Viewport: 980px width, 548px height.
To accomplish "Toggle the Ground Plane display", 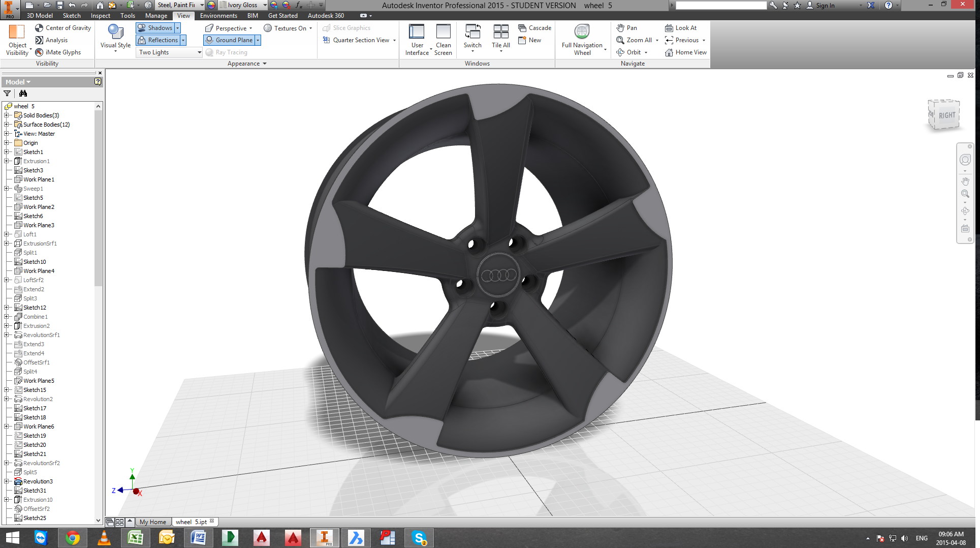I will [229, 40].
